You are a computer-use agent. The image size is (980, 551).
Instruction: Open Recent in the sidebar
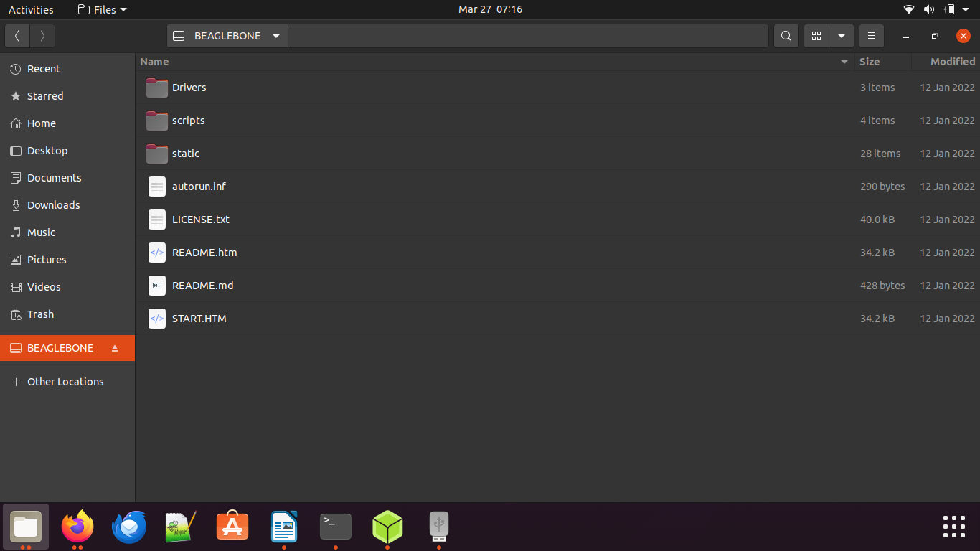coord(67,69)
